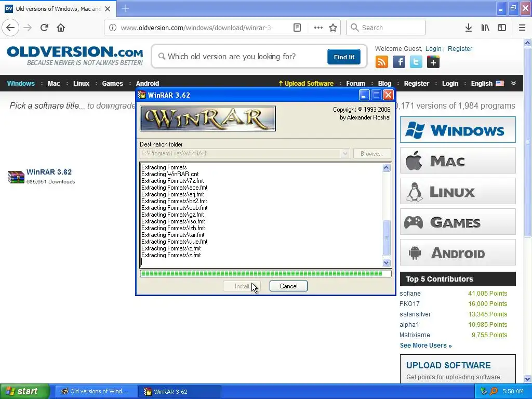This screenshot has height=399, width=532.
Task: Close the Old versions of Windows tab
Action: click(108, 9)
